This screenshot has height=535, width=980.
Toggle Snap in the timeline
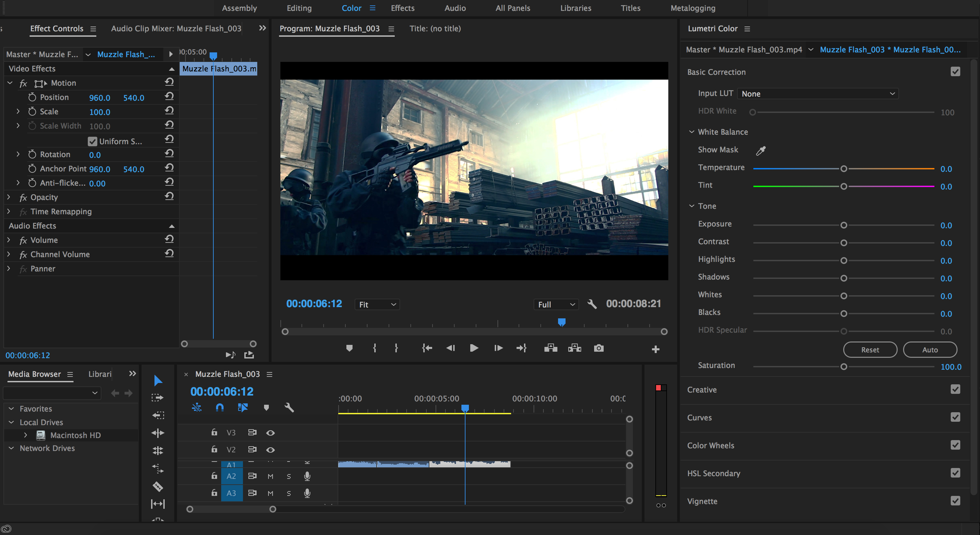(x=220, y=407)
